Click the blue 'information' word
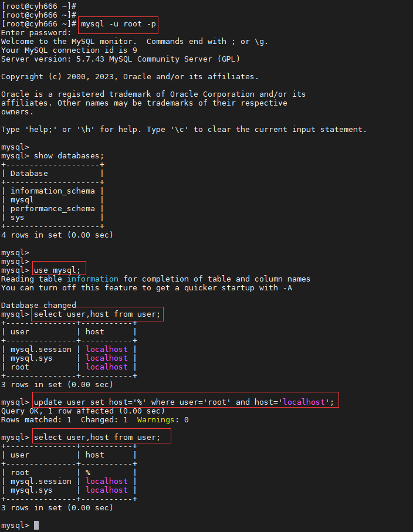Screen dimensions: 413x532 click(93, 279)
